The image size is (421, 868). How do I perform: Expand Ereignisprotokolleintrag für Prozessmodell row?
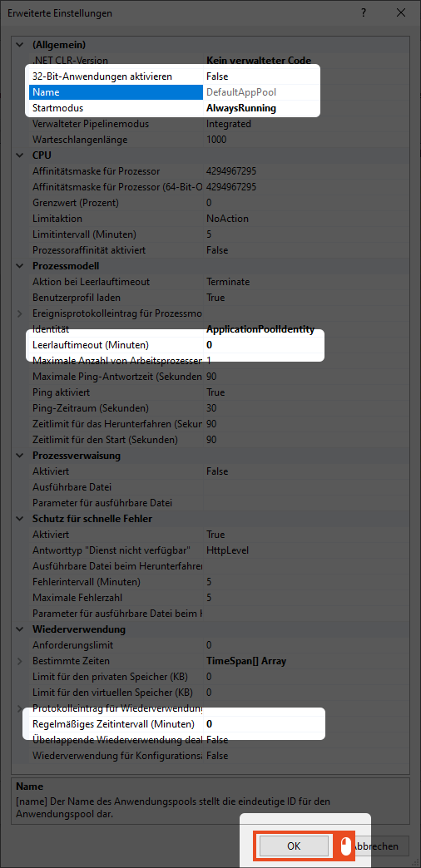[x=20, y=314]
